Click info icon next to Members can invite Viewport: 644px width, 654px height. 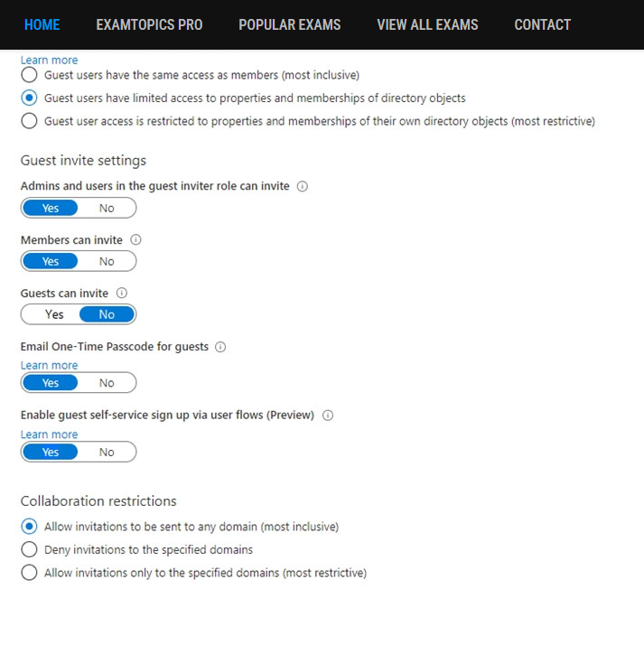coord(136,239)
